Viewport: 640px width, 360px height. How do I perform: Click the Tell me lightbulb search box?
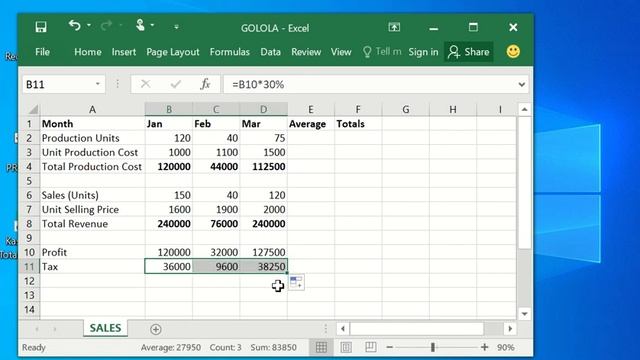[x=382, y=52]
